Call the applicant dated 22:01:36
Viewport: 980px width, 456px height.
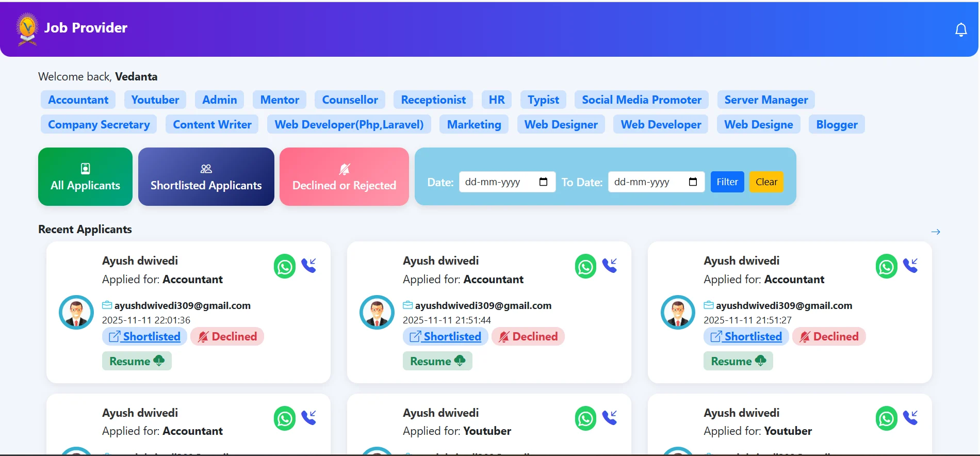[309, 265]
